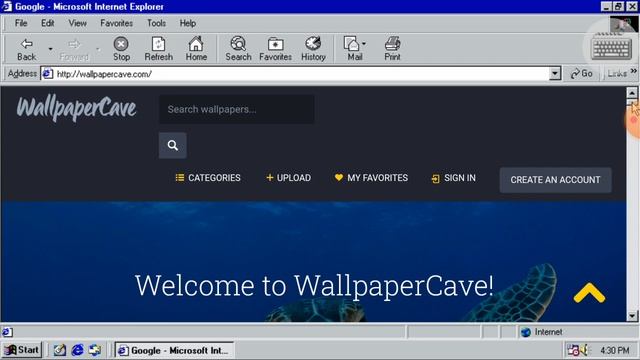Click the 4:30 PM taskbar clock

pos(614,350)
